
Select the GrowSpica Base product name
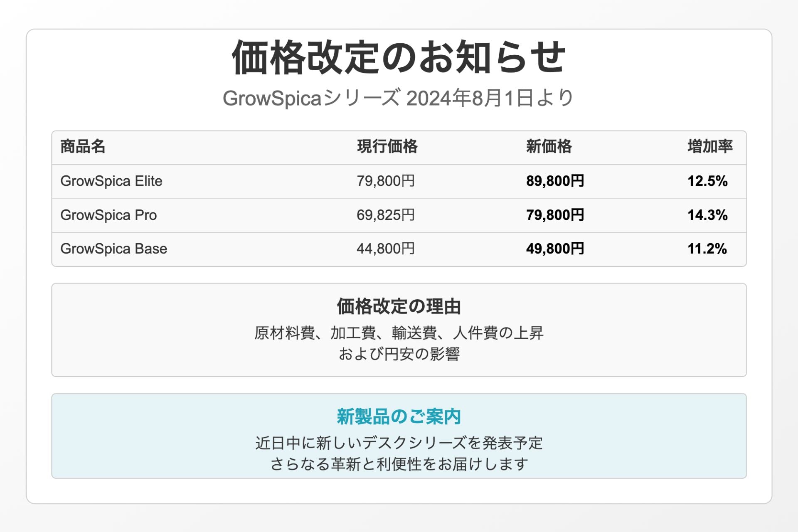[x=113, y=249]
